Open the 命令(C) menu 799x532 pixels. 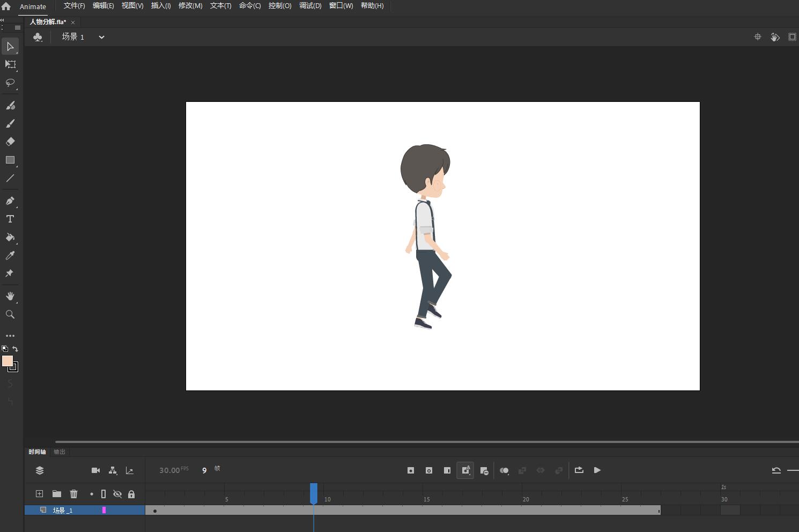[x=250, y=6]
